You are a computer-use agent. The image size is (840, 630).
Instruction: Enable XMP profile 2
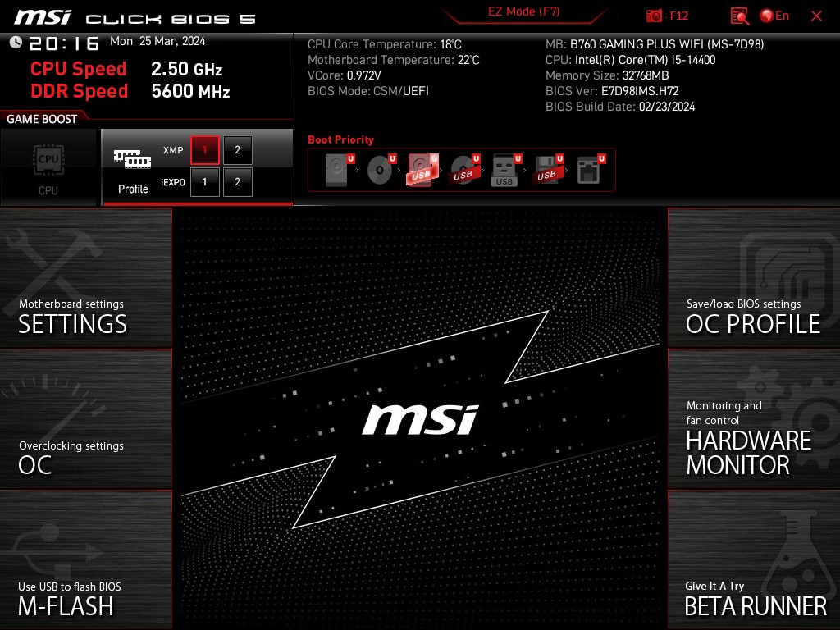238,150
